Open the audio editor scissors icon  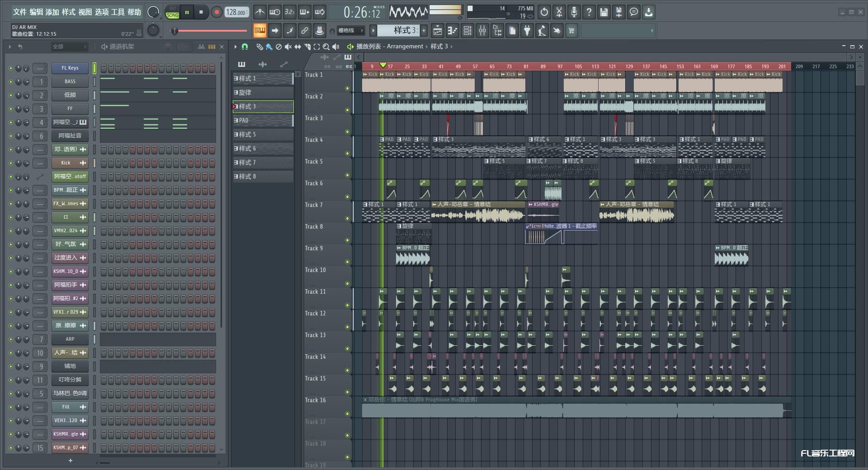point(559,12)
